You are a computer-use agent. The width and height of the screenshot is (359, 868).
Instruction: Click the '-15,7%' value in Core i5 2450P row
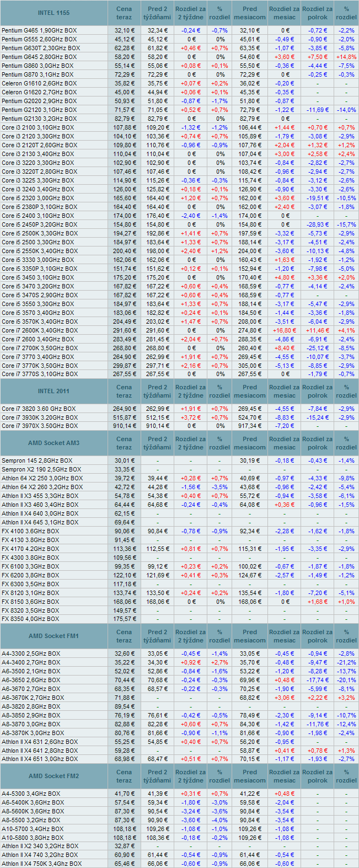346,224
